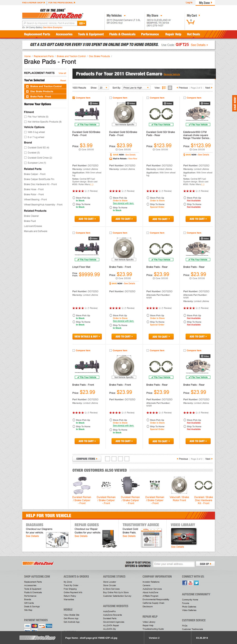
Task: Check With 5 lug wheel option
Action: pyautogui.click(x=26, y=132)
